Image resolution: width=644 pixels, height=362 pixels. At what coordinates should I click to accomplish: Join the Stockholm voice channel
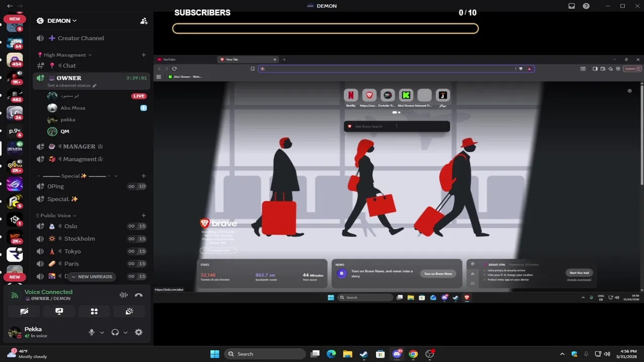[92, 239]
